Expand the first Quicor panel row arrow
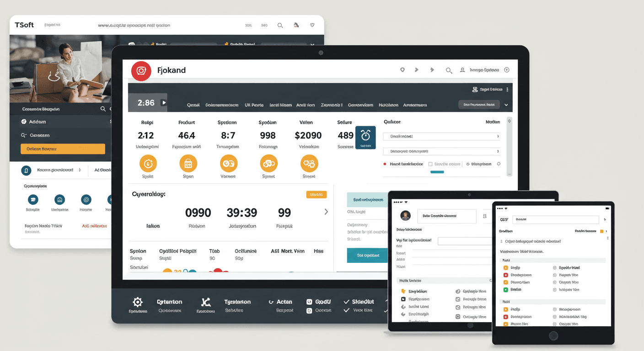The height and width of the screenshot is (351, 644). point(498,136)
